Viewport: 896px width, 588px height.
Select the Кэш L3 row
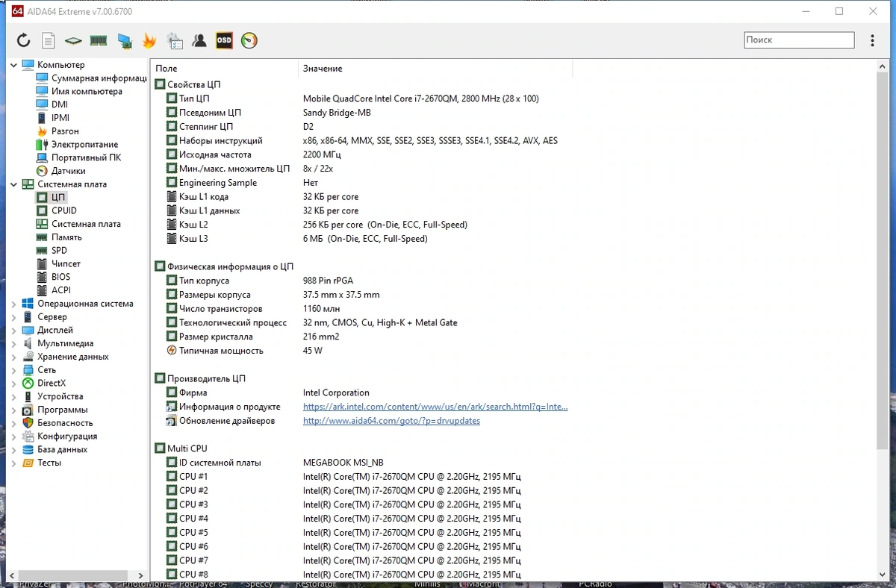coord(361,239)
